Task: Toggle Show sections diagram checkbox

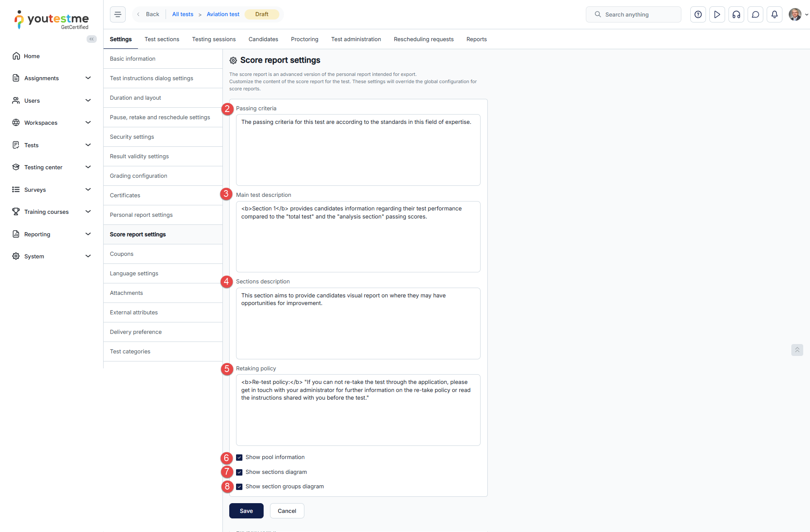Action: 239,472
